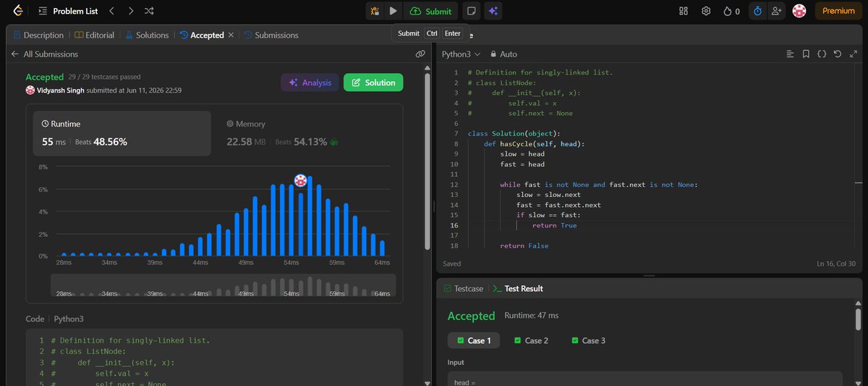The image size is (868, 386).
Task: Click the curly braces snippet icon
Action: (x=822, y=54)
